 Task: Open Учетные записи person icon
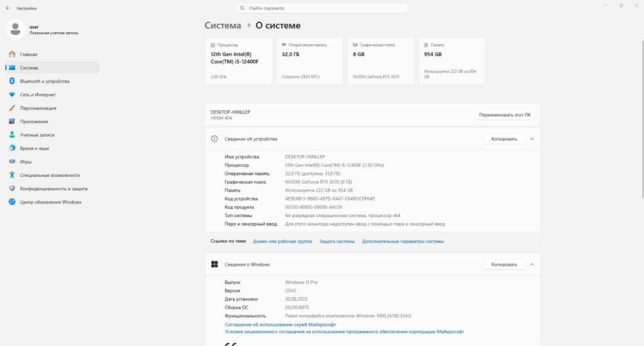click(x=12, y=135)
